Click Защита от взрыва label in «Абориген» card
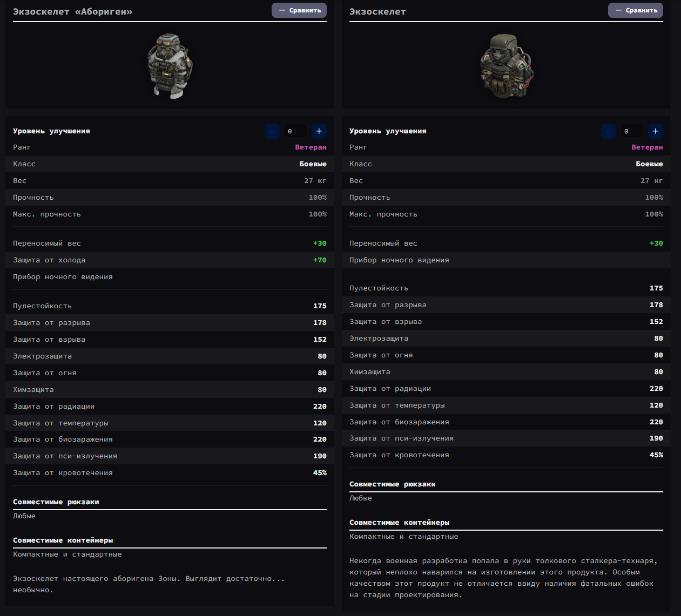The width and height of the screenshot is (681, 616). pos(49,340)
